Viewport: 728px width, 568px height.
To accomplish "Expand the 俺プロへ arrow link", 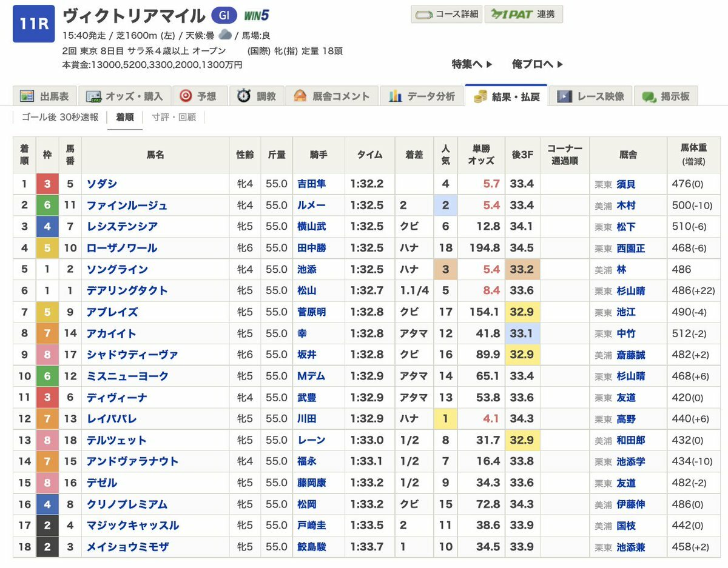I will point(538,64).
